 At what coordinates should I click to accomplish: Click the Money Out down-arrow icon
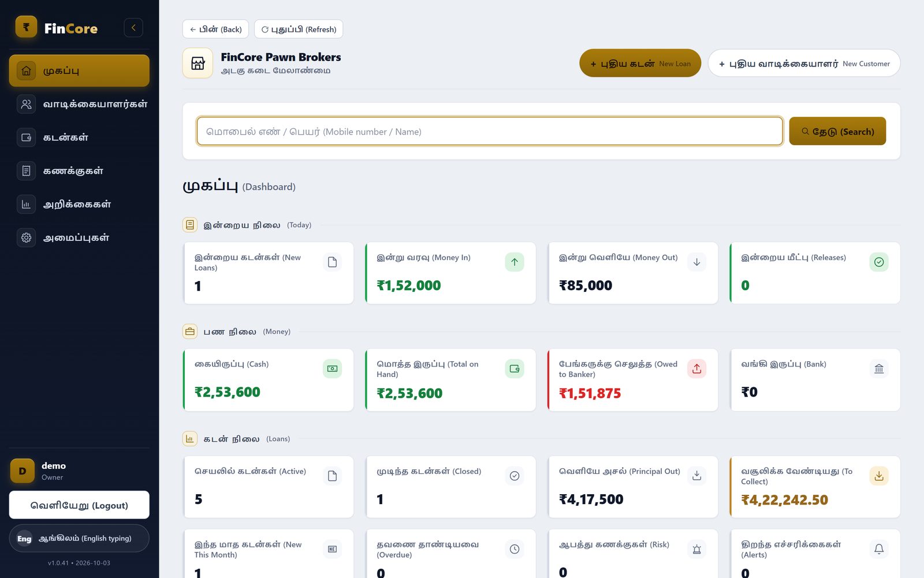click(697, 262)
